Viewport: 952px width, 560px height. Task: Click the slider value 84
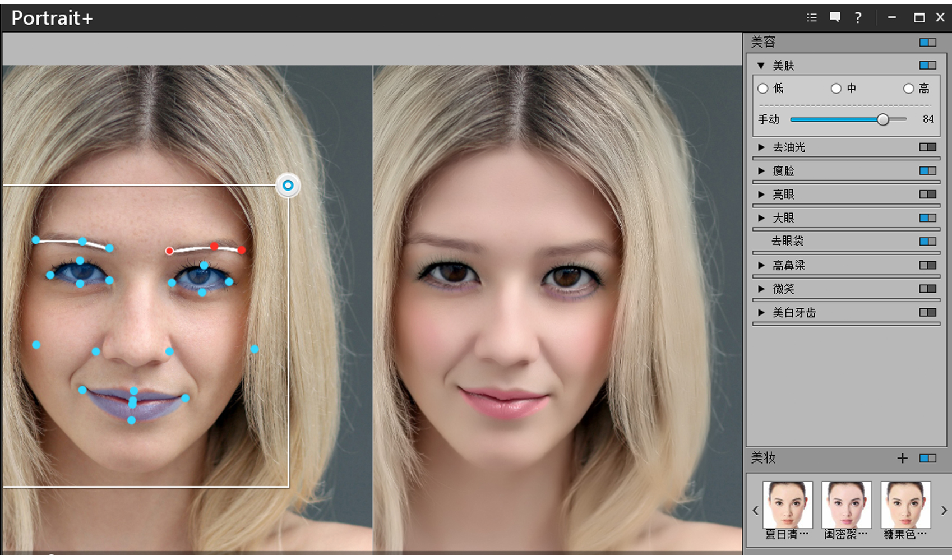[928, 119]
